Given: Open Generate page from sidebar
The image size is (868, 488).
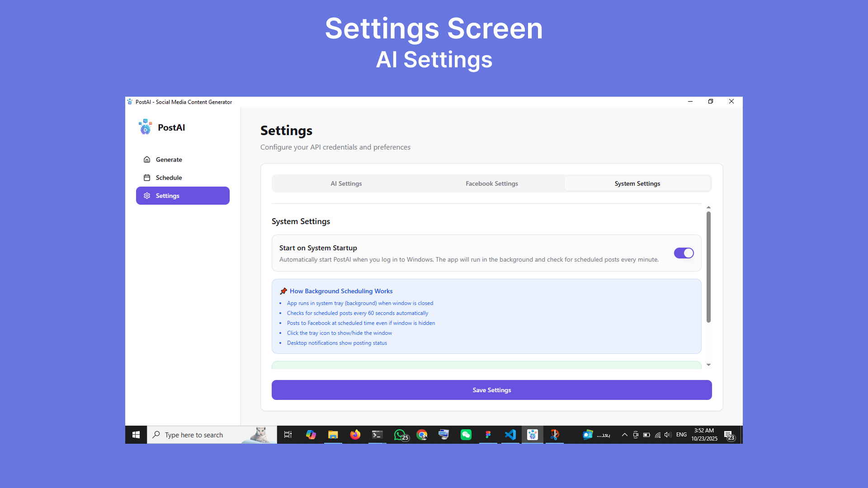Looking at the screenshot, I should pyautogui.click(x=169, y=160).
